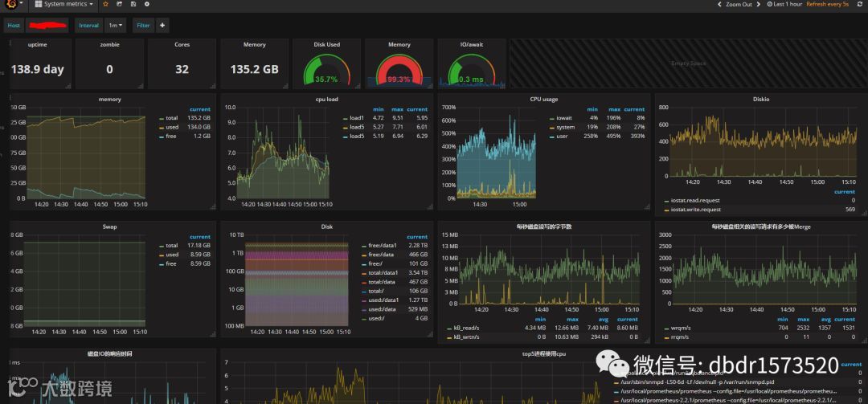The width and height of the screenshot is (868, 404).
Task: Open the IO/await panel title menu
Action: coord(473,45)
